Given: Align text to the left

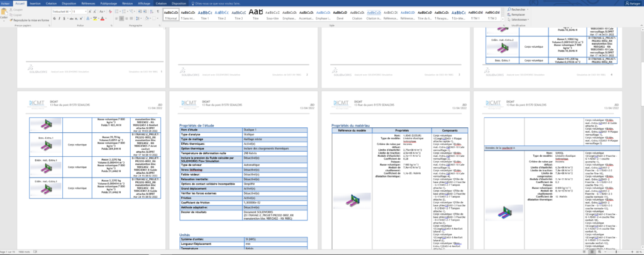Looking at the screenshot, I should point(116,18).
